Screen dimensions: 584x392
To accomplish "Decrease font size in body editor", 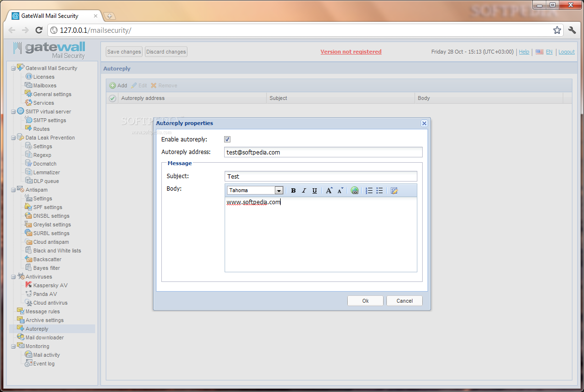I will pyautogui.click(x=340, y=191).
